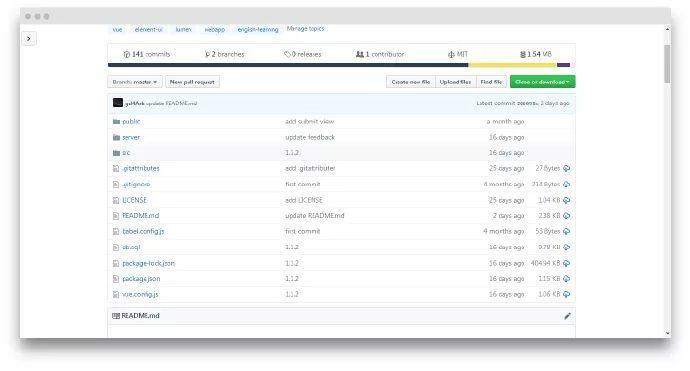690x371 pixels.
Task: Click the scrollbar down arrow
Action: (x=668, y=334)
